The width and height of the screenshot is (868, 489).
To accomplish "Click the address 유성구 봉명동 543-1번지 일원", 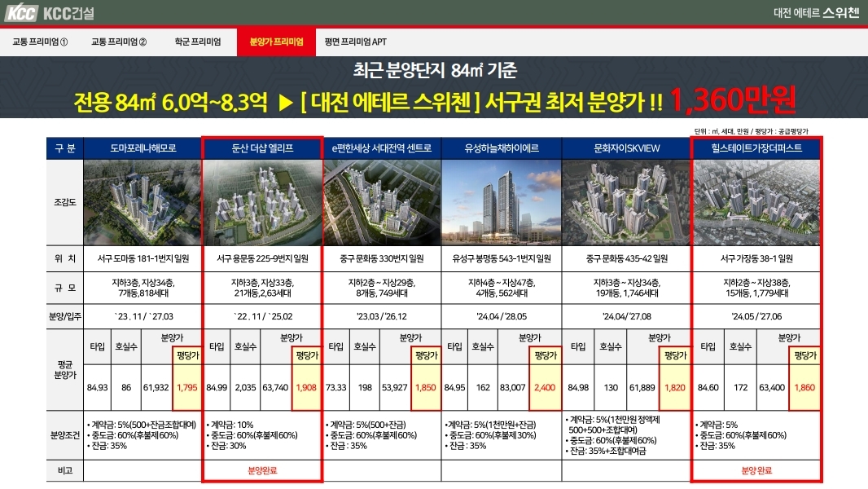I will point(502,258).
